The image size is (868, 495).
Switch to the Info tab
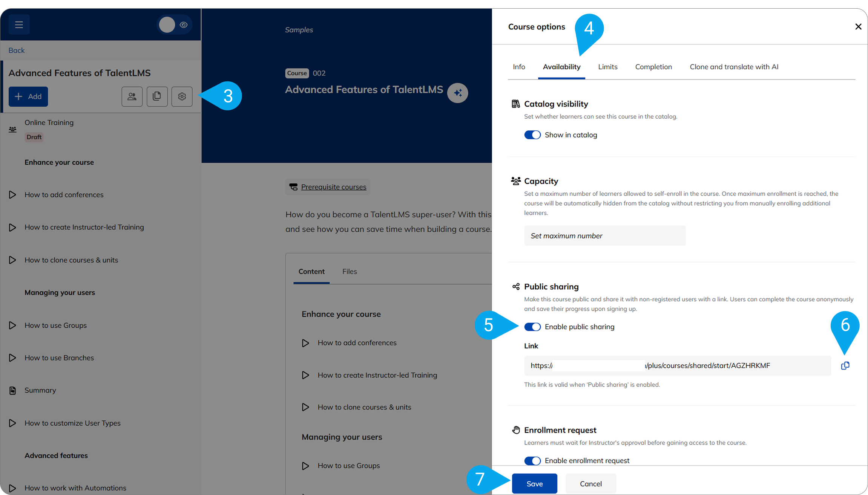coord(519,67)
